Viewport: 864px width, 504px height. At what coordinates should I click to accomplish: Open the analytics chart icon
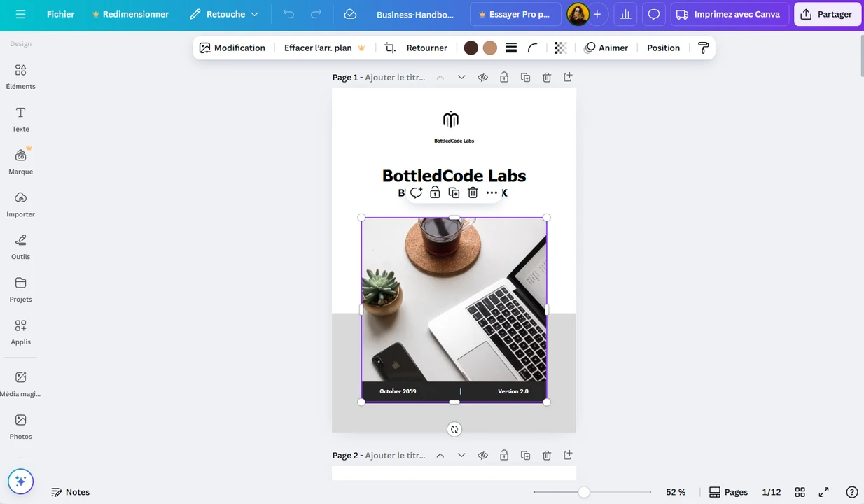point(625,14)
